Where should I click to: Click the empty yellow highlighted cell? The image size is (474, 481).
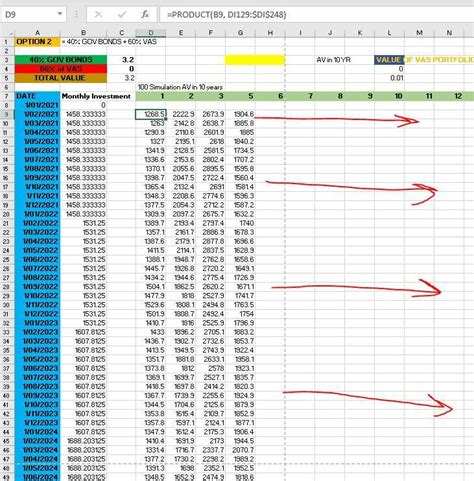(255, 60)
